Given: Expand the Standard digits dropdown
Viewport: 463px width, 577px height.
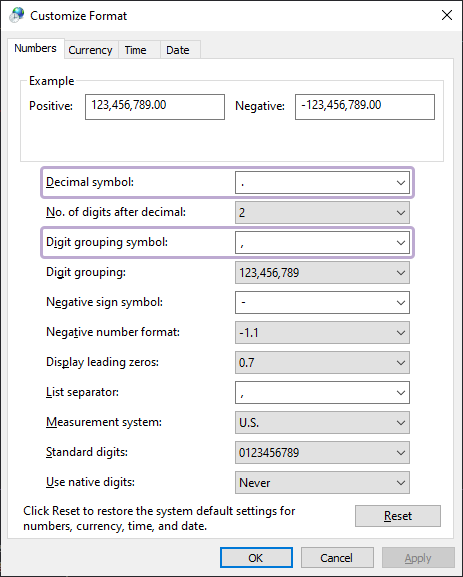Looking at the screenshot, I should pos(322,453).
